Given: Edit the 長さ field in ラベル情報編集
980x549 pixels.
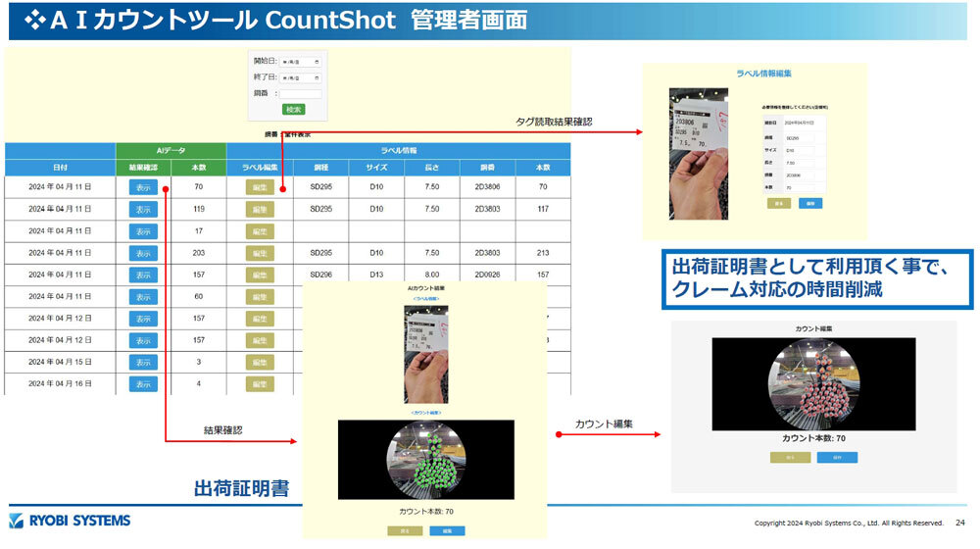Looking at the screenshot, I should tap(800, 163).
